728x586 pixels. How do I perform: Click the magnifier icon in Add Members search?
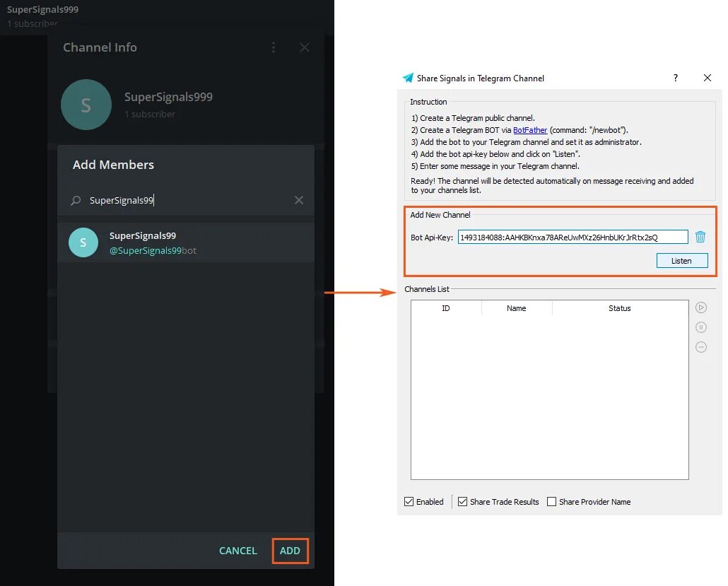76,200
